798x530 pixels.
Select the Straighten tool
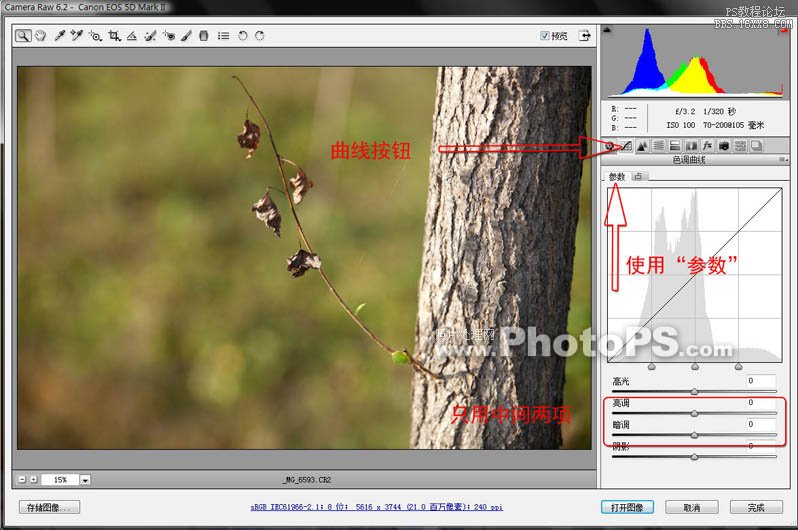(x=132, y=36)
